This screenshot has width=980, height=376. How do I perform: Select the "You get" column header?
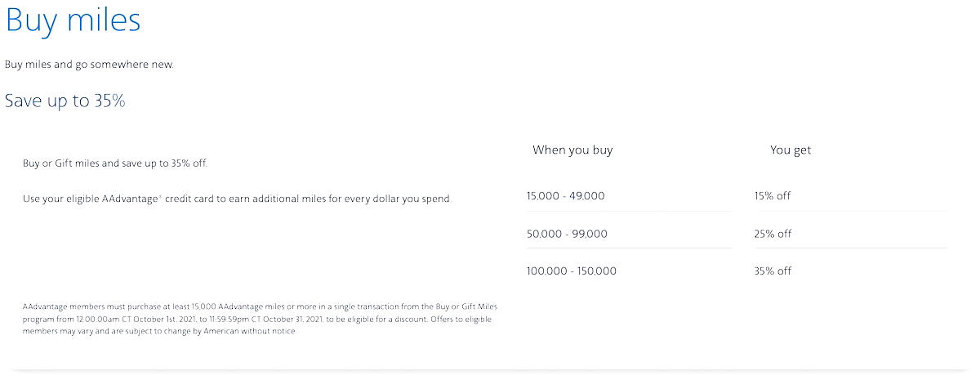791,150
